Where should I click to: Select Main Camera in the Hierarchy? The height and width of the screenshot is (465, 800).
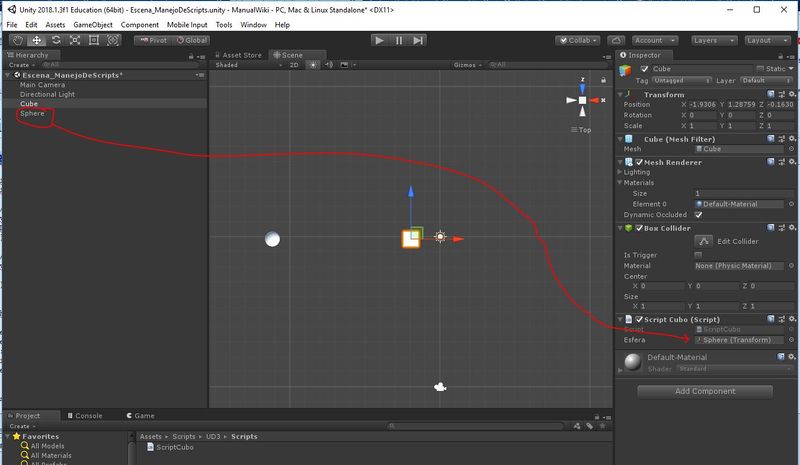point(42,85)
